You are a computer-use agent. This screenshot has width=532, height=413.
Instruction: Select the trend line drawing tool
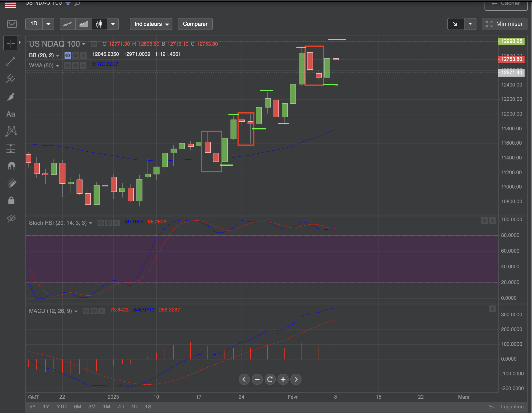[x=11, y=61]
